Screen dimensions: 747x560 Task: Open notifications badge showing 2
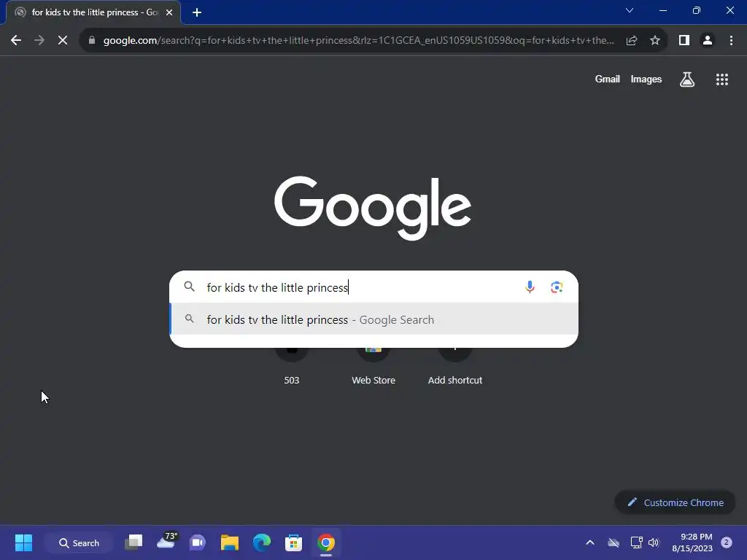(727, 542)
